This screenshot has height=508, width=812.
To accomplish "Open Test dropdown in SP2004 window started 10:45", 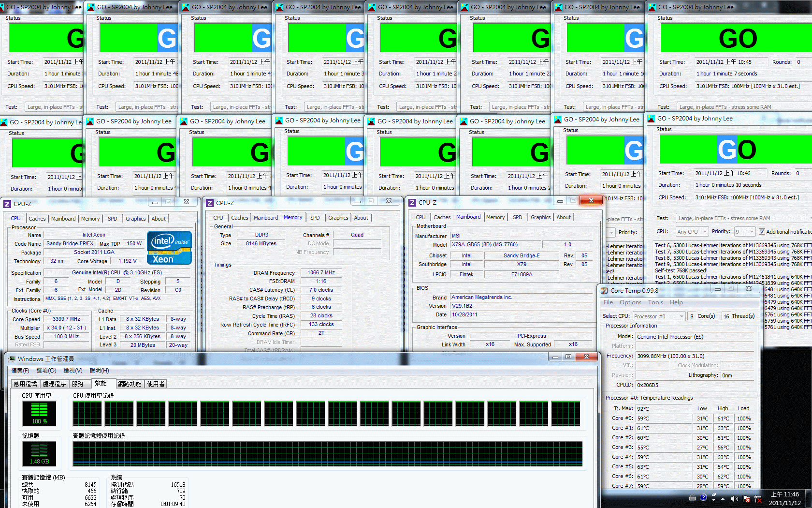I will point(744,107).
